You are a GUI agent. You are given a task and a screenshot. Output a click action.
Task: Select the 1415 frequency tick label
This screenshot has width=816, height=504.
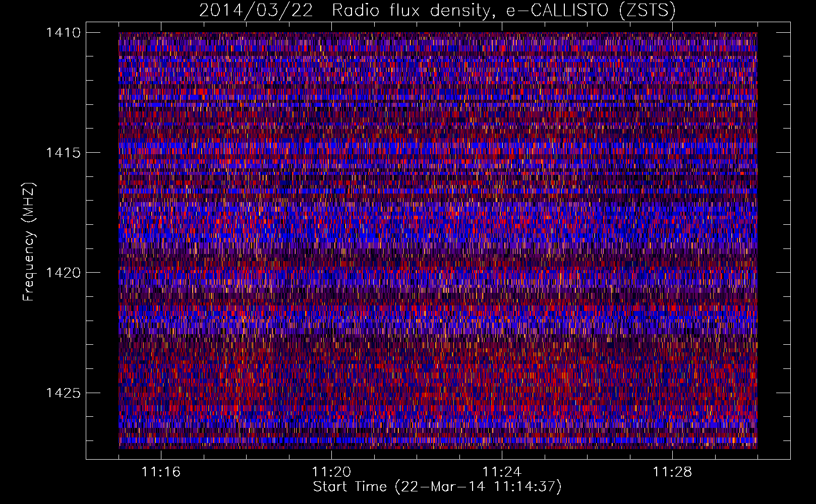tap(63, 153)
